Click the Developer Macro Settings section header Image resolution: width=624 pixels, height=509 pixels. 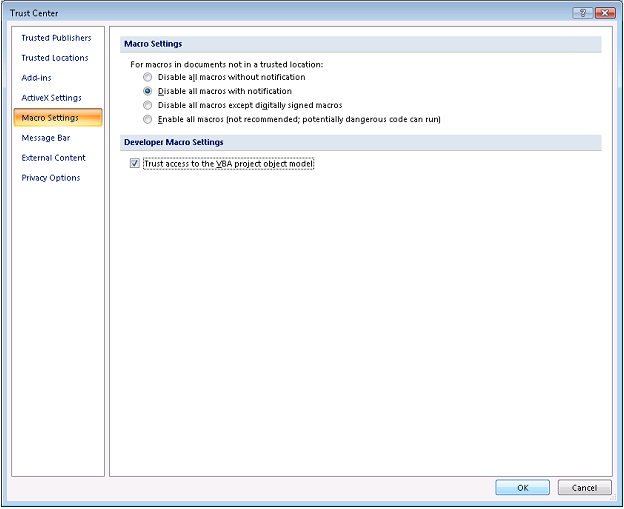coord(172,143)
